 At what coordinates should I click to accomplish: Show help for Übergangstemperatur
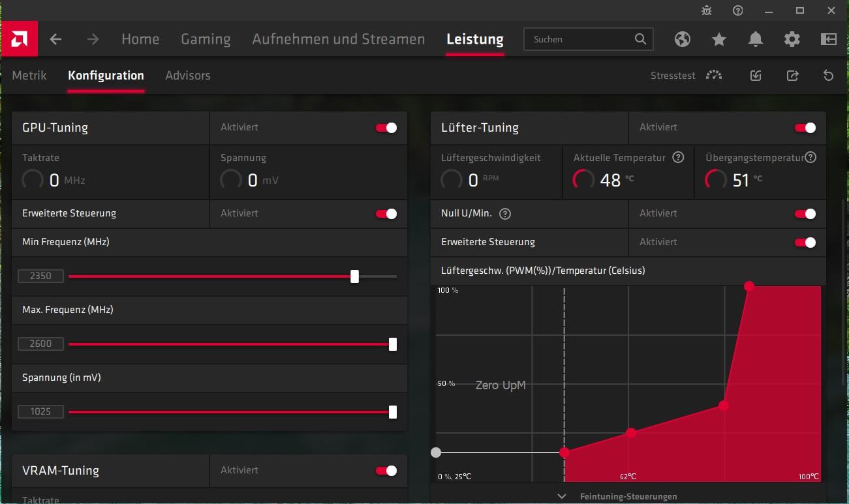(x=810, y=157)
